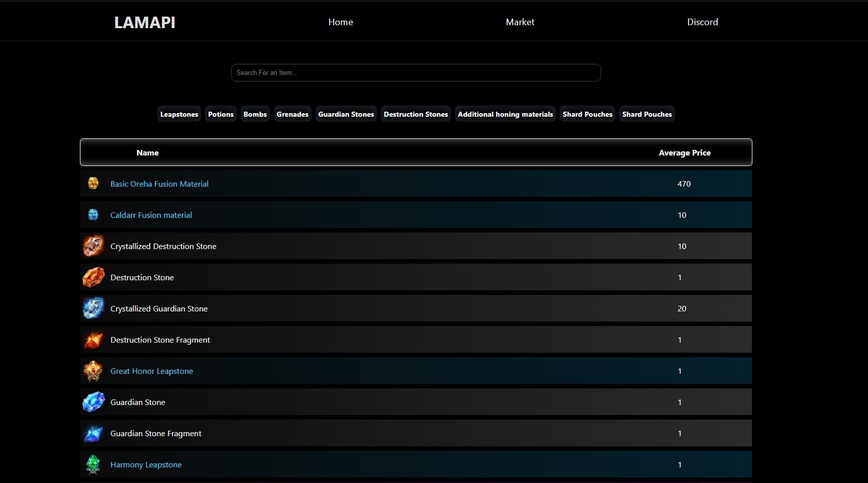Open the Home navigation link

(x=341, y=22)
